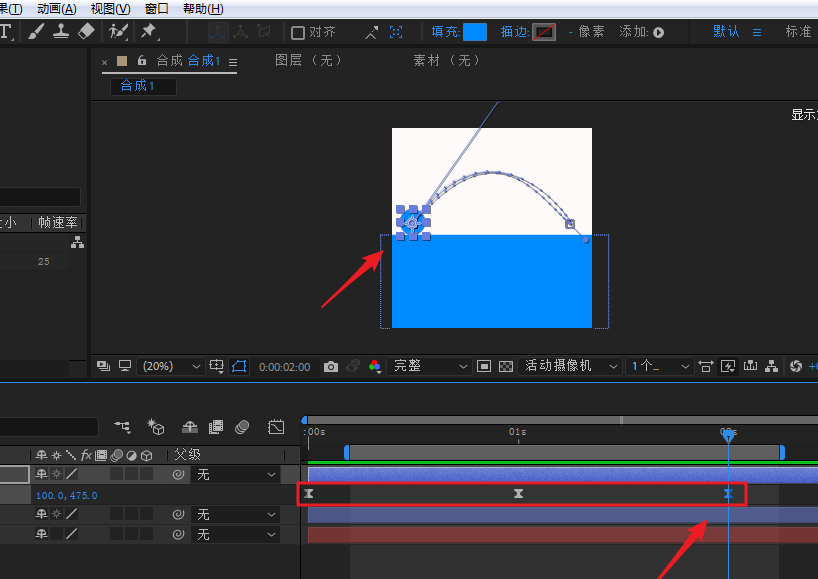Viewport: 818px width, 579px height.
Task: Select the Eraser tool
Action: [86, 31]
